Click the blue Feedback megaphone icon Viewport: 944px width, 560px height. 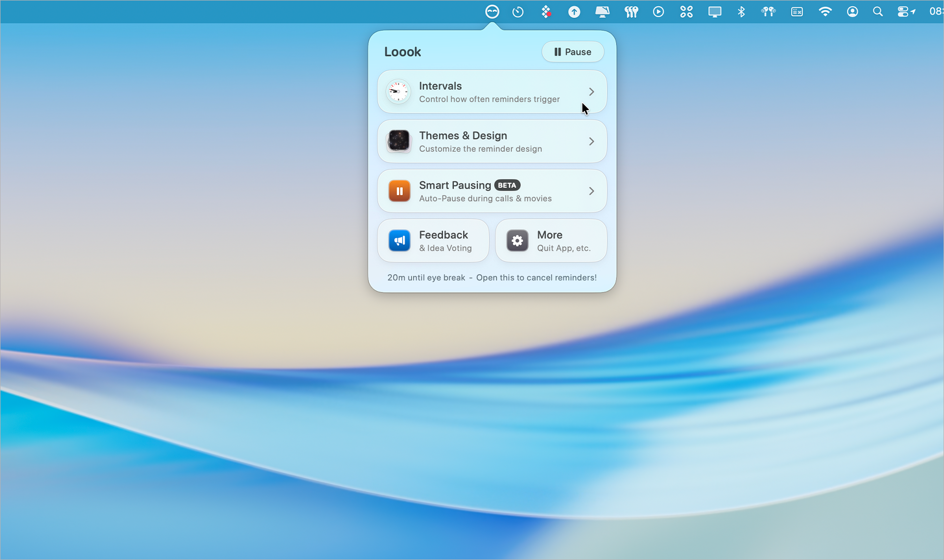coord(399,240)
